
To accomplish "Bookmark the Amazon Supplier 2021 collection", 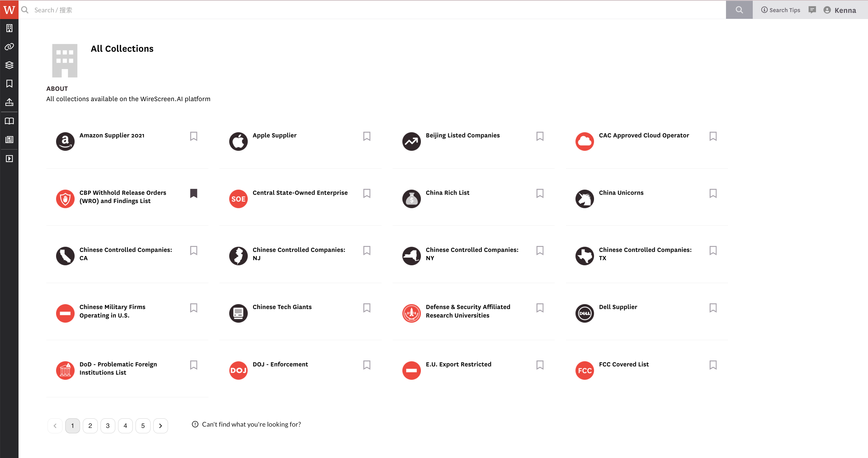I will click(193, 136).
